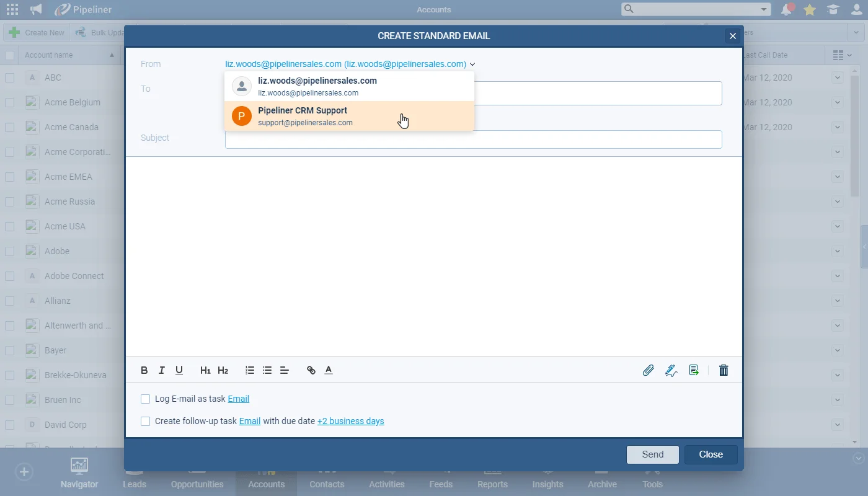
Task: Open text alignment options
Action: pos(285,370)
